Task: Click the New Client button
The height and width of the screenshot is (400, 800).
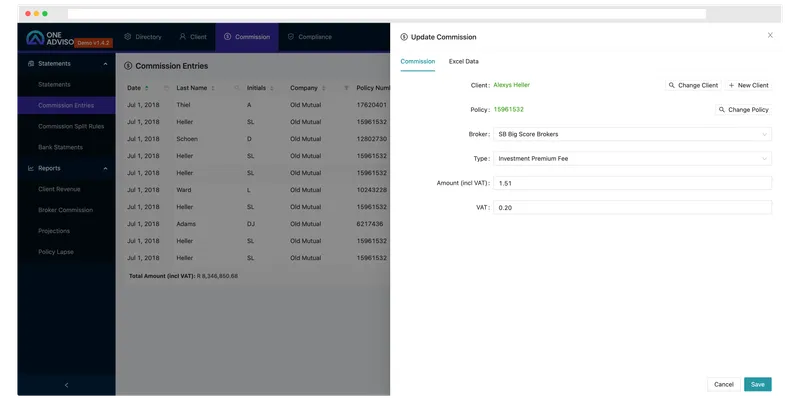Action: 748,85
